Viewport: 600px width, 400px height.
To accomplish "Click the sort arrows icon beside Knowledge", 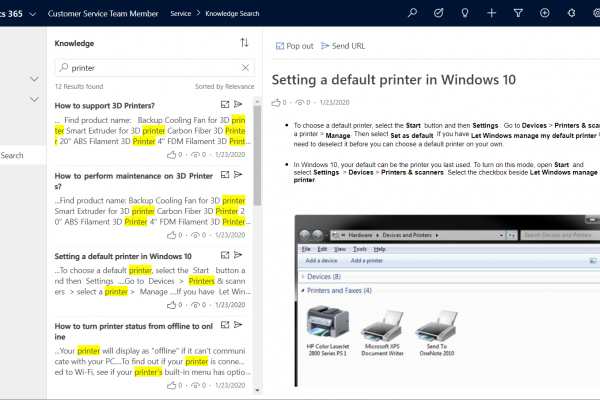I will 245,42.
